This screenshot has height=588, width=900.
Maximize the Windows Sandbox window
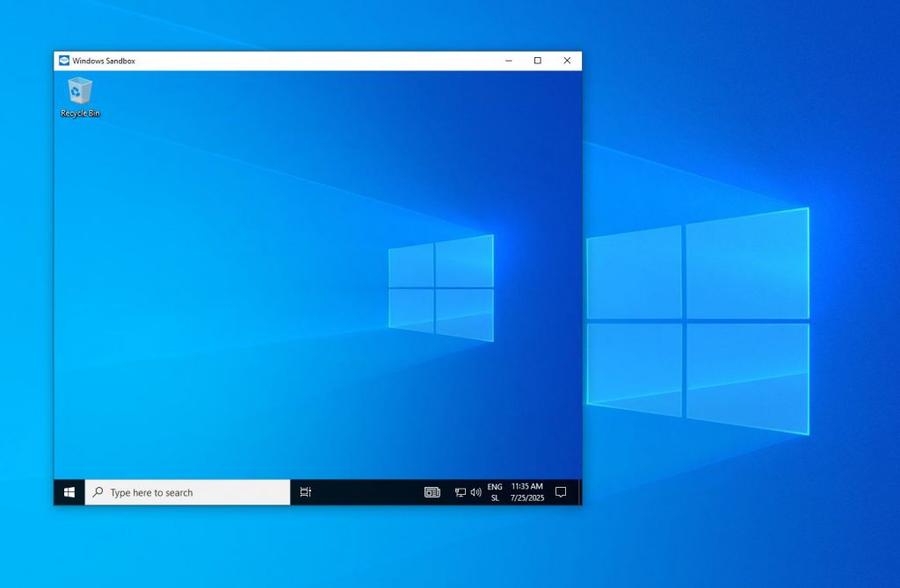click(538, 61)
